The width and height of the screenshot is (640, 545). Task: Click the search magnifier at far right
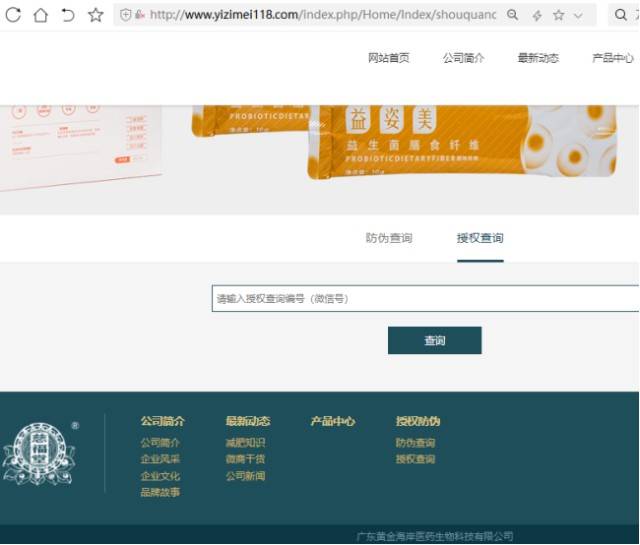[620, 15]
